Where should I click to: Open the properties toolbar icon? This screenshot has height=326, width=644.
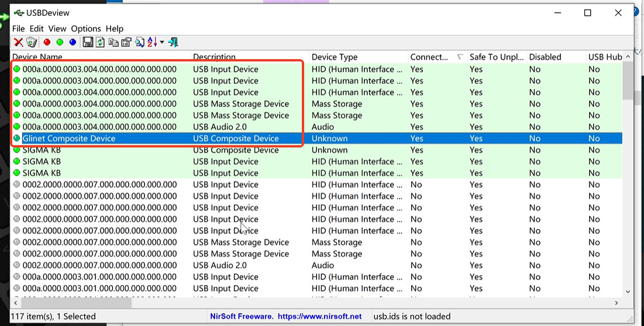tap(126, 42)
